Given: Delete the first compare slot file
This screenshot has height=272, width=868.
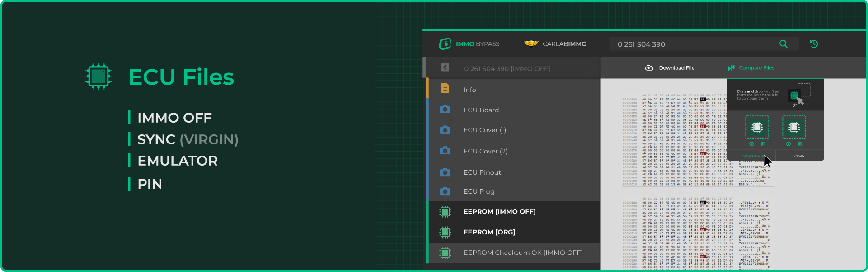Looking at the screenshot, I should pos(763,144).
